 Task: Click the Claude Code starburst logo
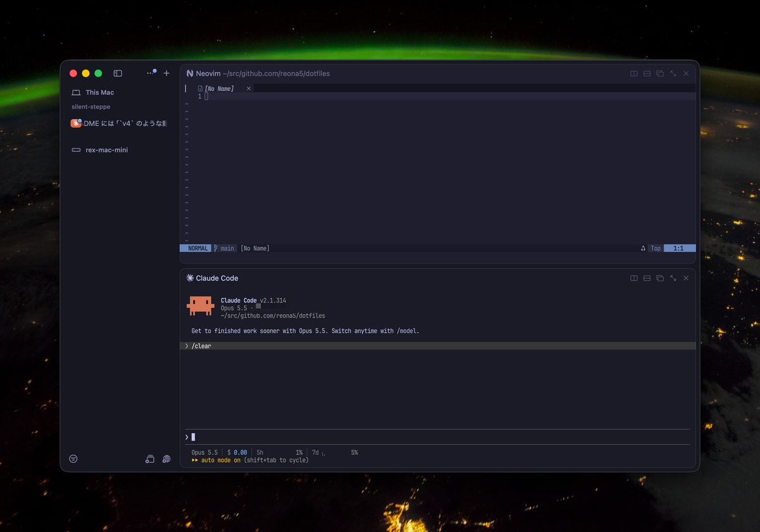tap(189, 278)
